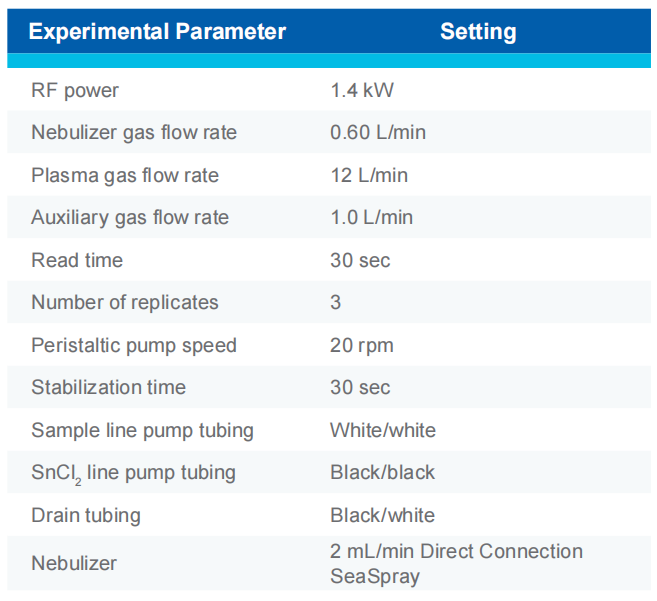Select the RF power row label
This screenshot has width=657, height=601.
click(75, 91)
